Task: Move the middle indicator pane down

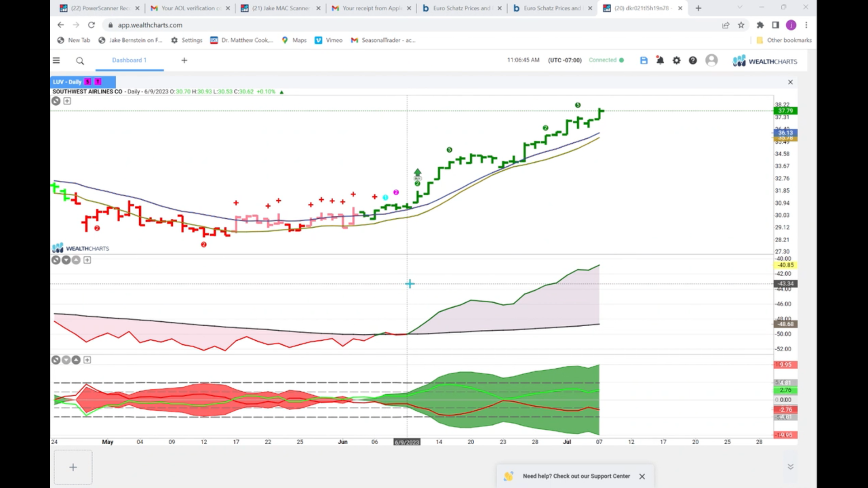Action: point(66,260)
